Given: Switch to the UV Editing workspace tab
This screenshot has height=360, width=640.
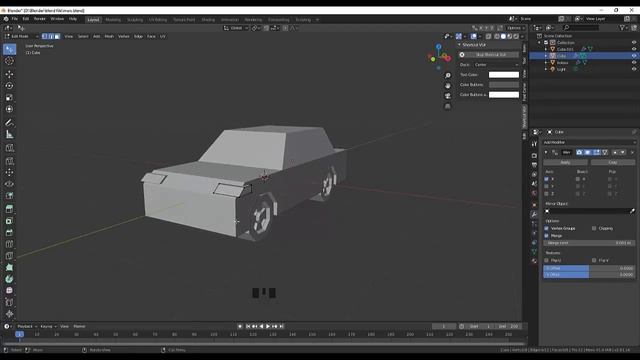Looking at the screenshot, I should [158, 20].
